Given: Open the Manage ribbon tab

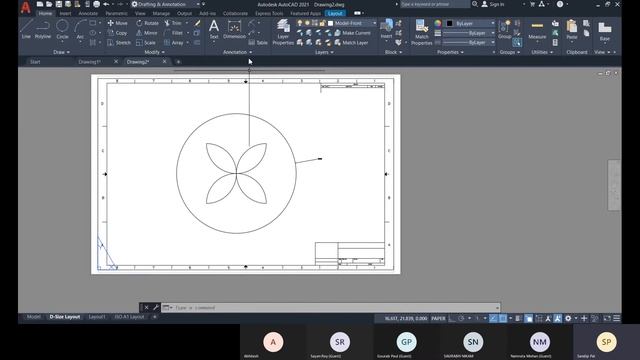Looking at the screenshot, I should (161, 13).
